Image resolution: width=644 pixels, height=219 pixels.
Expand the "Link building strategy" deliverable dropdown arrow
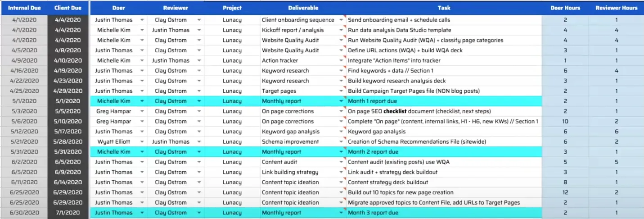[x=341, y=172]
